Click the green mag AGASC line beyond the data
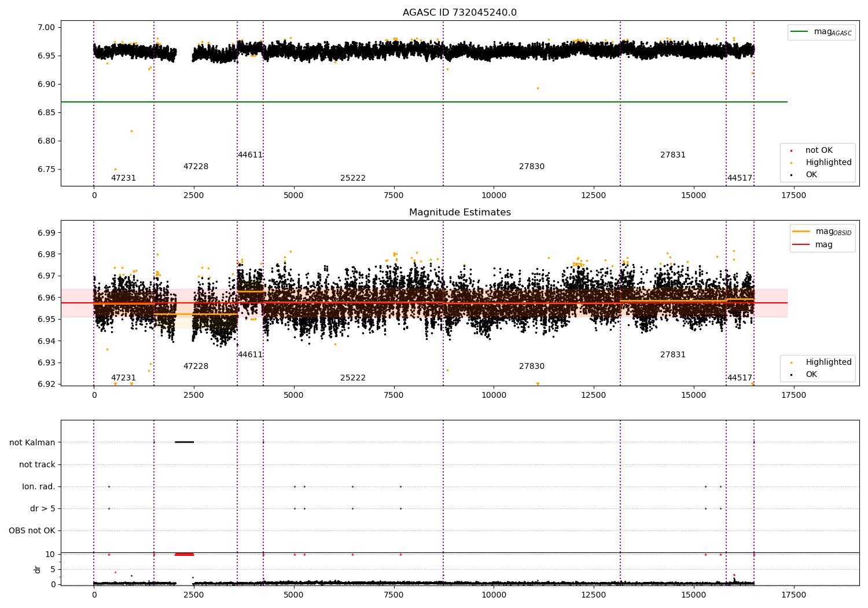This screenshot has height=608, width=868. (x=770, y=102)
